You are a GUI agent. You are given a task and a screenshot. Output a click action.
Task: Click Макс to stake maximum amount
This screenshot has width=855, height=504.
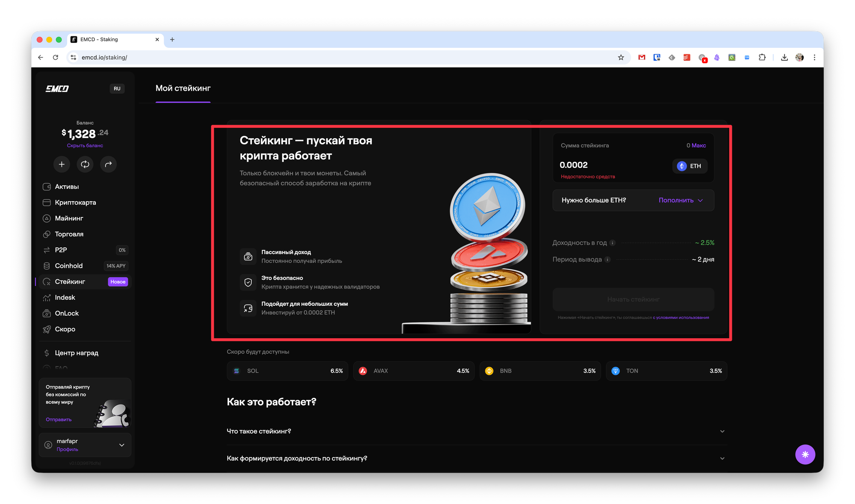(x=699, y=146)
